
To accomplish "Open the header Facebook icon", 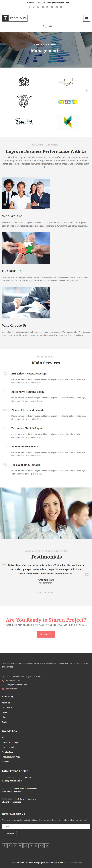I will (29, 7).
